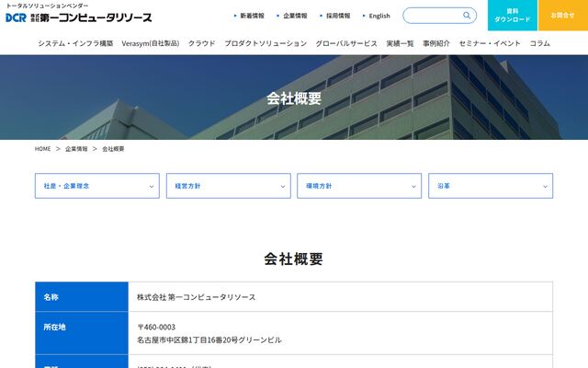Open グローバルサービス menu
The image size is (588, 368).
pyautogui.click(x=346, y=43)
